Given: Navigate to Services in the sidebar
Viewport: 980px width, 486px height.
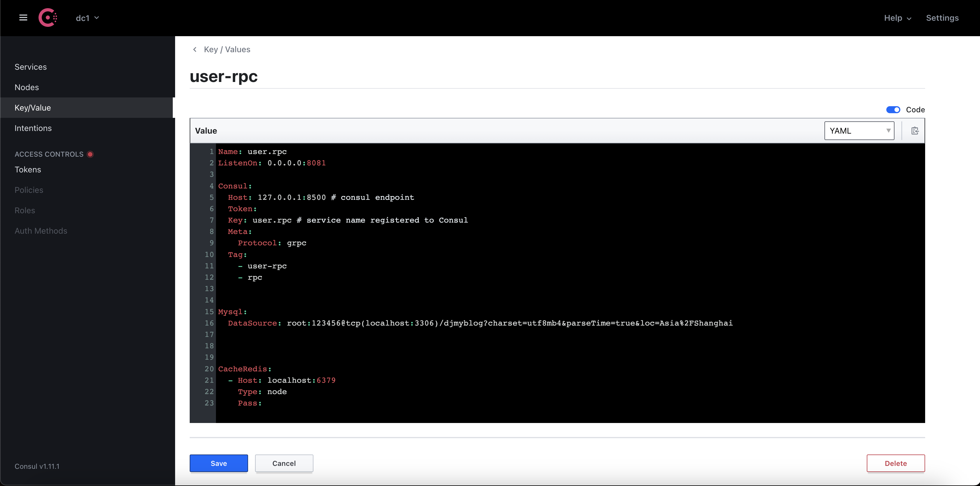Looking at the screenshot, I should pos(30,67).
